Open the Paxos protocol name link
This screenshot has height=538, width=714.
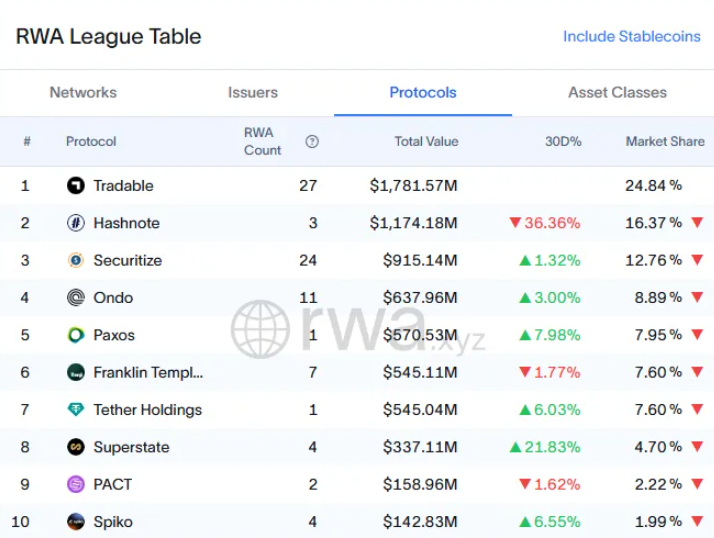coord(114,335)
